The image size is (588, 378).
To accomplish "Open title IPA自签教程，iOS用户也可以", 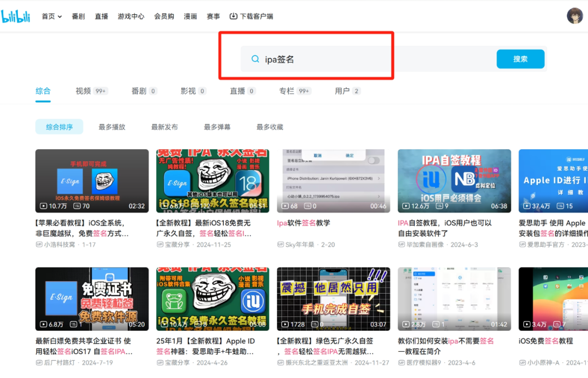I will pos(445,228).
